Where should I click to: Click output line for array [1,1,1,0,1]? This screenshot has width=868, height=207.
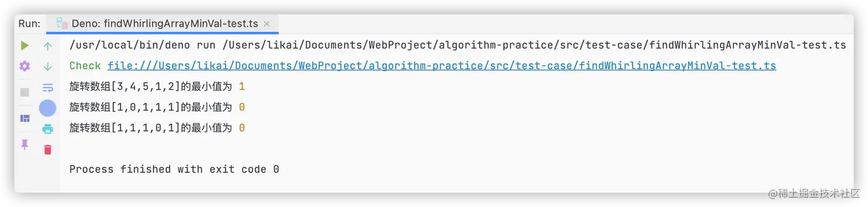click(157, 128)
